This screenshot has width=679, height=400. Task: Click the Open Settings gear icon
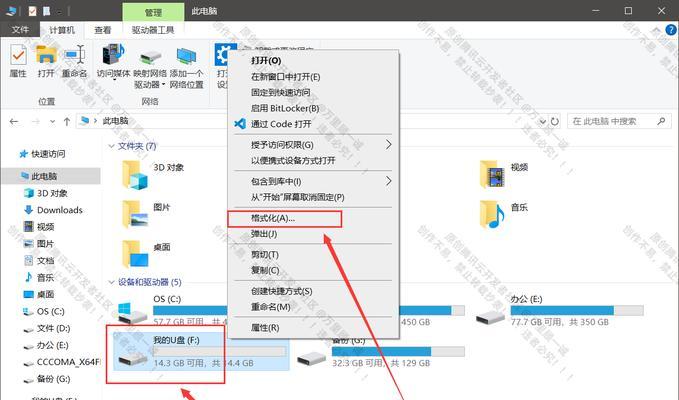[223, 55]
